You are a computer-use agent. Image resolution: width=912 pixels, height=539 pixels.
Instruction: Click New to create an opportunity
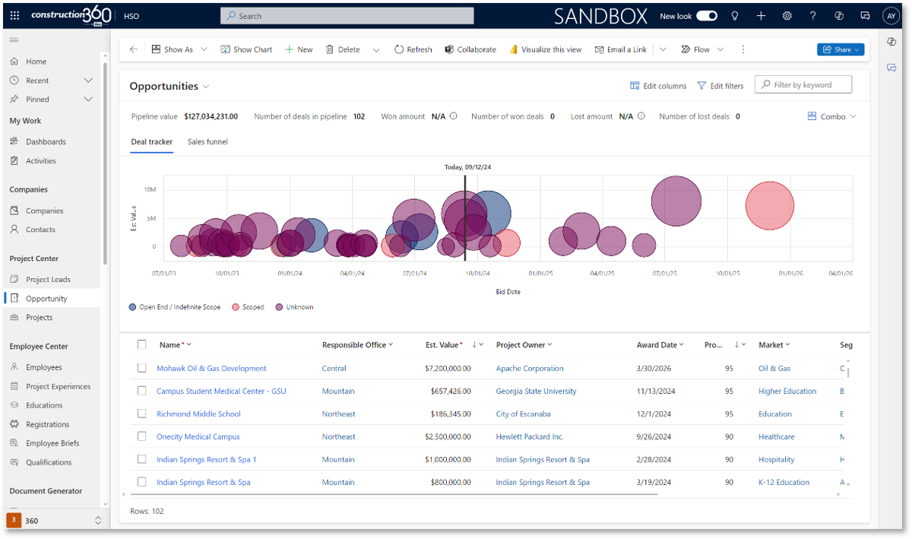click(298, 49)
